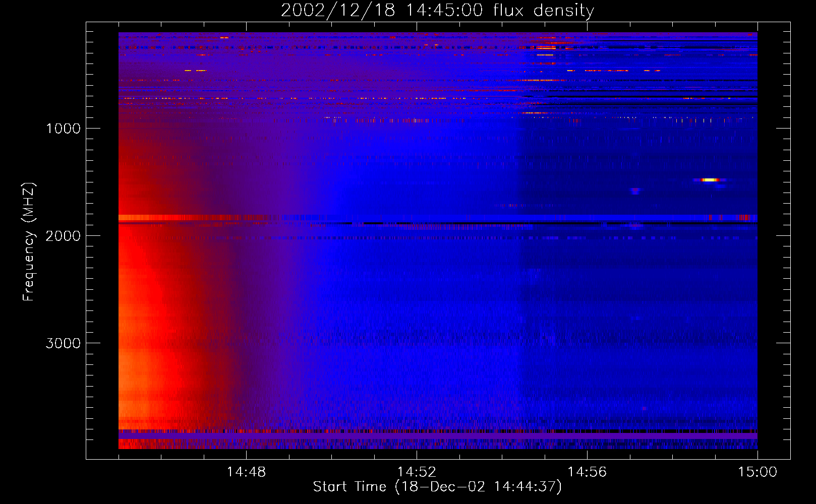Click the bright yellow burst near 1500 MHz
Screen dimensions: 816x504
(x=710, y=180)
